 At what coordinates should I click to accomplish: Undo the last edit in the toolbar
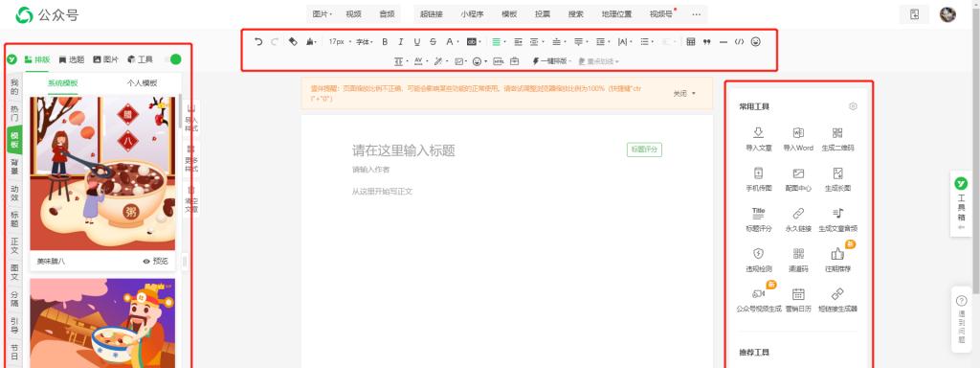258,42
